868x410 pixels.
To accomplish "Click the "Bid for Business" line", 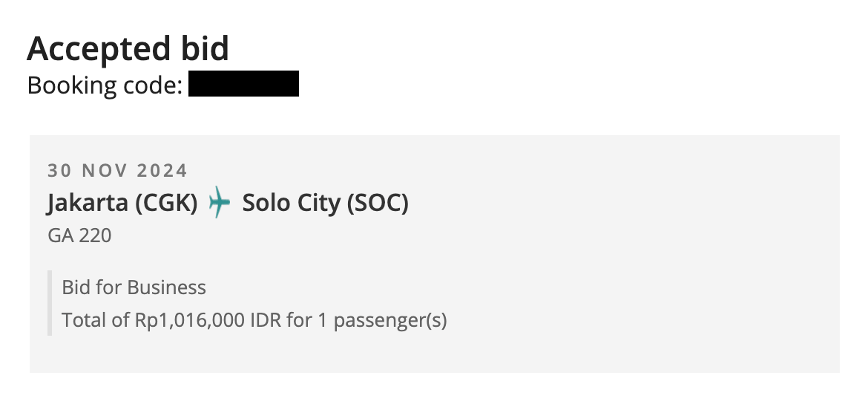I will tap(134, 287).
